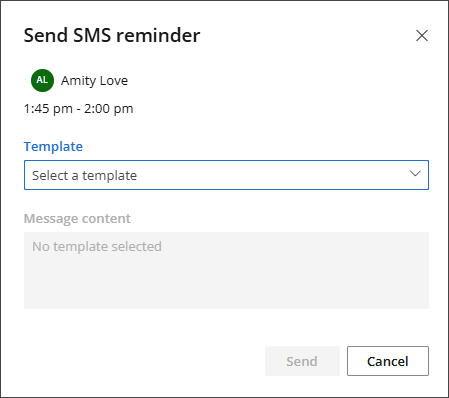Click the Message content text area
The height and width of the screenshot is (398, 449).
point(226,270)
